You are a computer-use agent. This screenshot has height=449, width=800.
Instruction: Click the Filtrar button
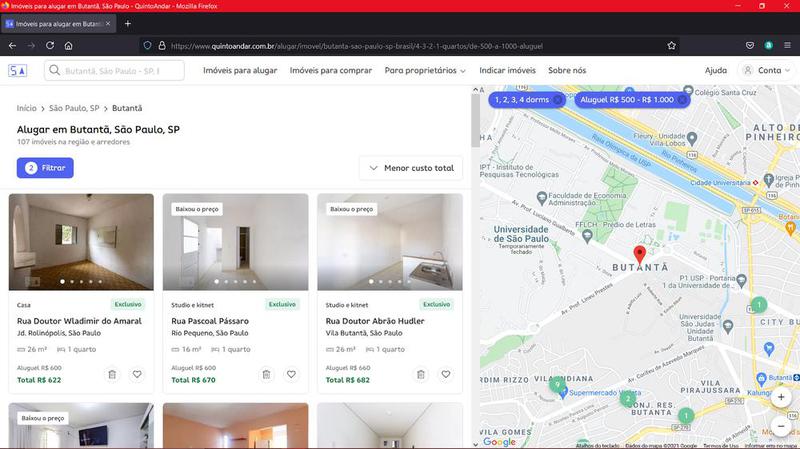pyautogui.click(x=45, y=168)
